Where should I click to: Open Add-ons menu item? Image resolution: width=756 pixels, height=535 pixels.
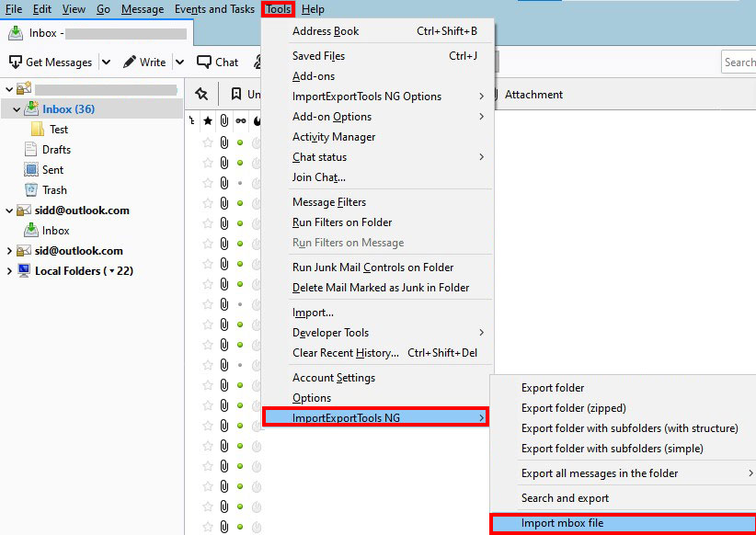[377, 76]
